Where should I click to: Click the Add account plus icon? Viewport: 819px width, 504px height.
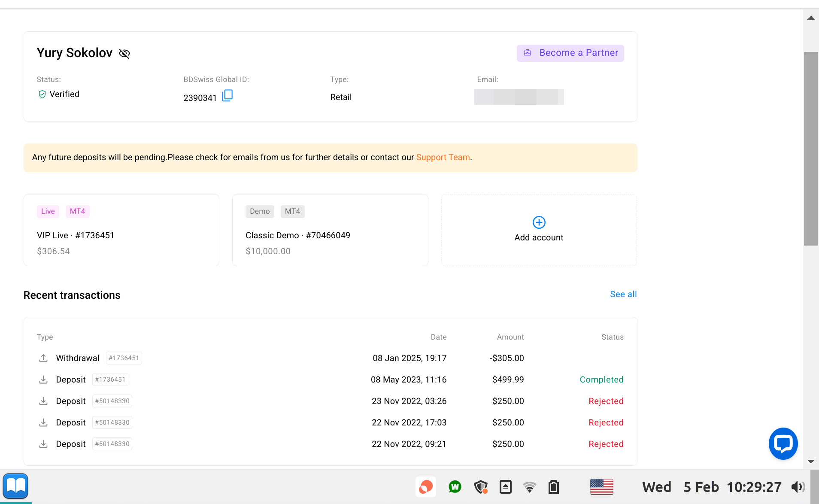[539, 222]
